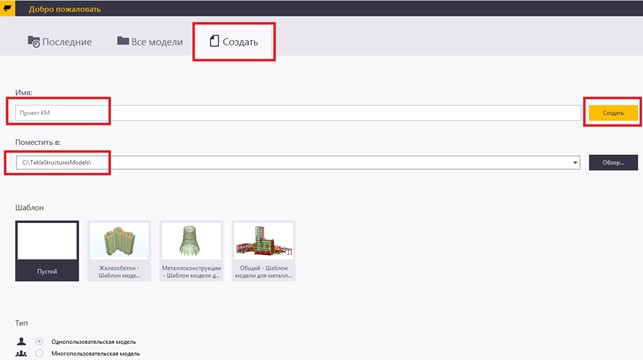643x360 pixels.
Task: Choose the Общий template thumbnail
Action: point(263,251)
